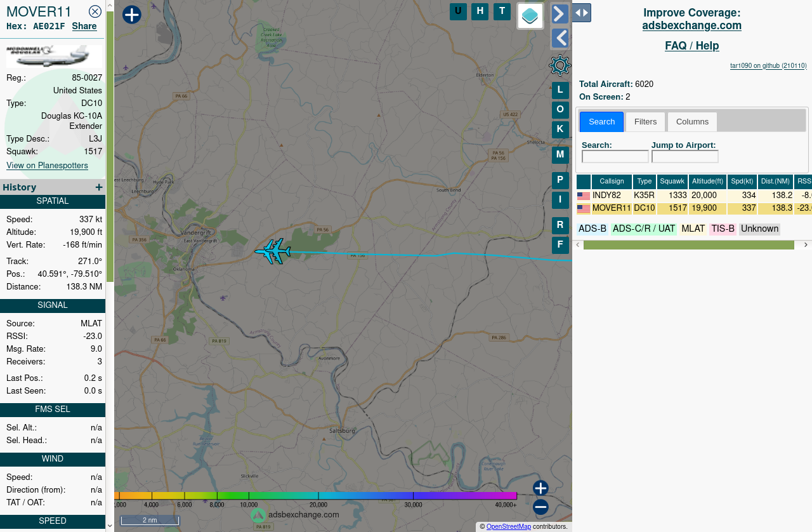
Task: Click the right chevron sidebar arrow
Action: (560, 14)
